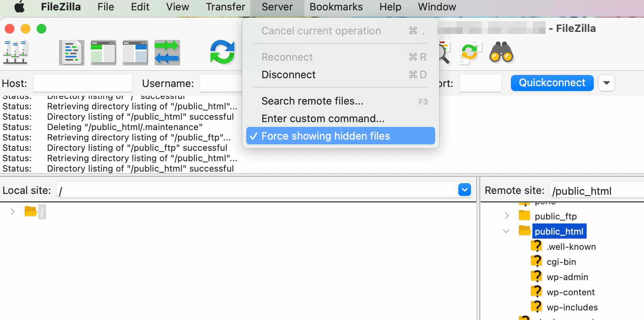Toggle the transfer queue display icon
Screen dimensions: 644x320
click(x=167, y=52)
